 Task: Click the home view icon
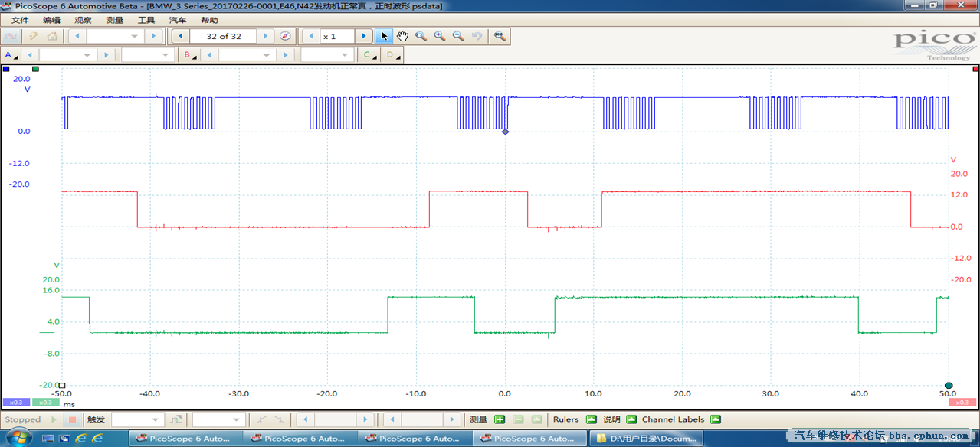coord(51,36)
